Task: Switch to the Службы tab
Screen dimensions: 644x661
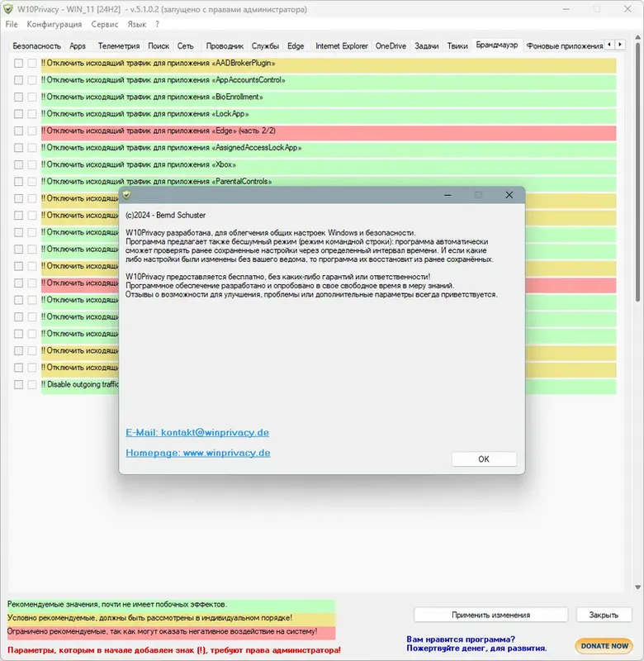Action: pos(265,46)
